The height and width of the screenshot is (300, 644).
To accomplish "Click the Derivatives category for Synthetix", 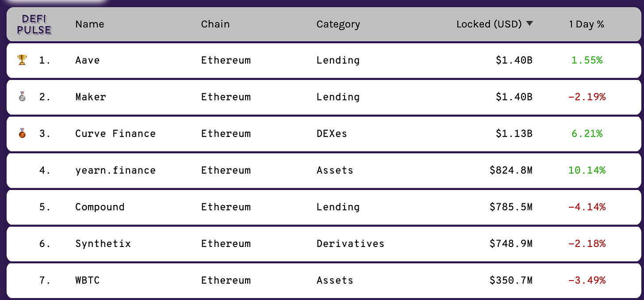I will click(x=350, y=243).
